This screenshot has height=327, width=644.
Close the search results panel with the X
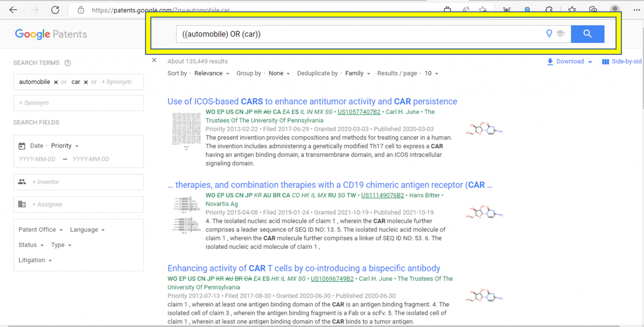point(154,60)
